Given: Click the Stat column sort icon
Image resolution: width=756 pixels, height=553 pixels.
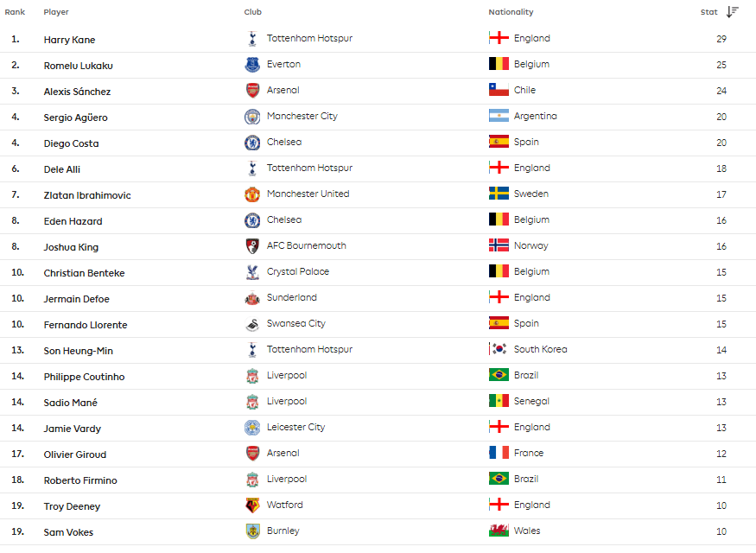Looking at the screenshot, I should (x=732, y=12).
